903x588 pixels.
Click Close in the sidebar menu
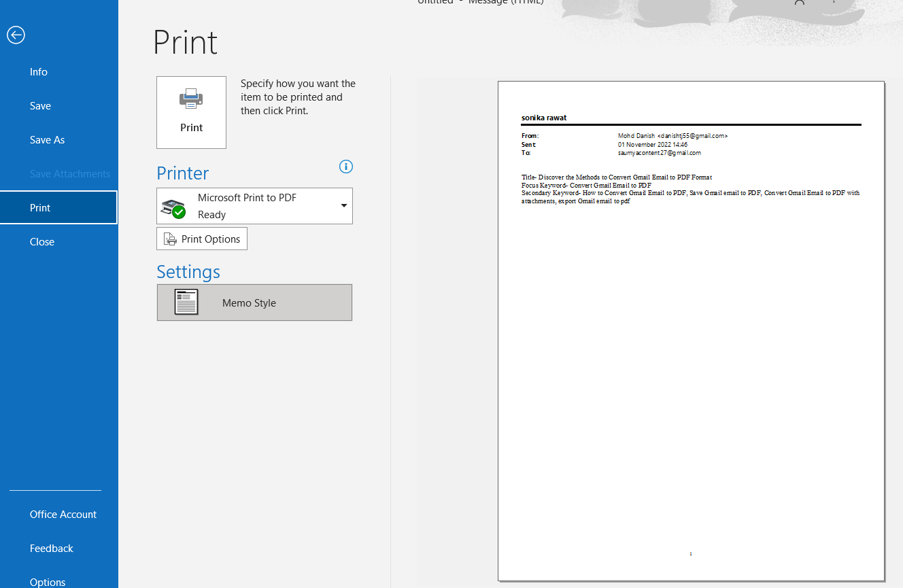(x=42, y=242)
